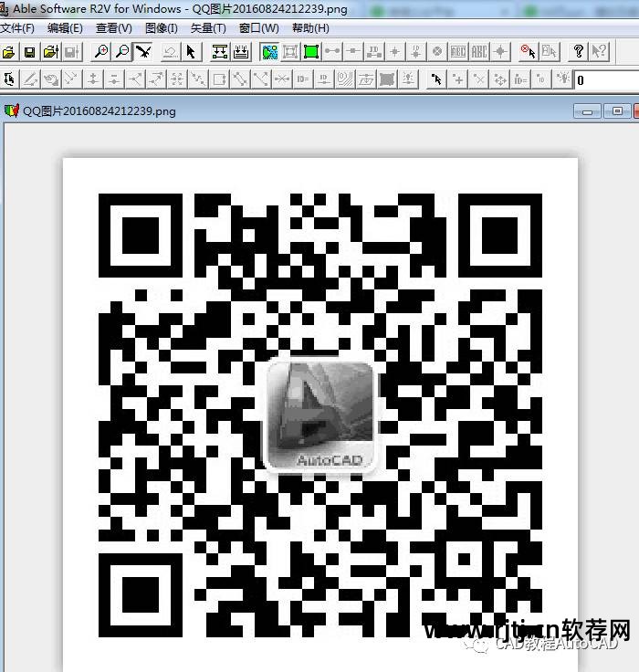
Task: Toggle the pressed bird-shaped pan tool
Action: point(143,52)
